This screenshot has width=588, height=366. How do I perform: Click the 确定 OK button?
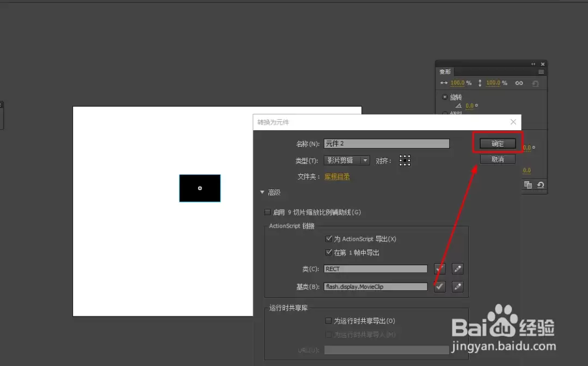pos(498,143)
